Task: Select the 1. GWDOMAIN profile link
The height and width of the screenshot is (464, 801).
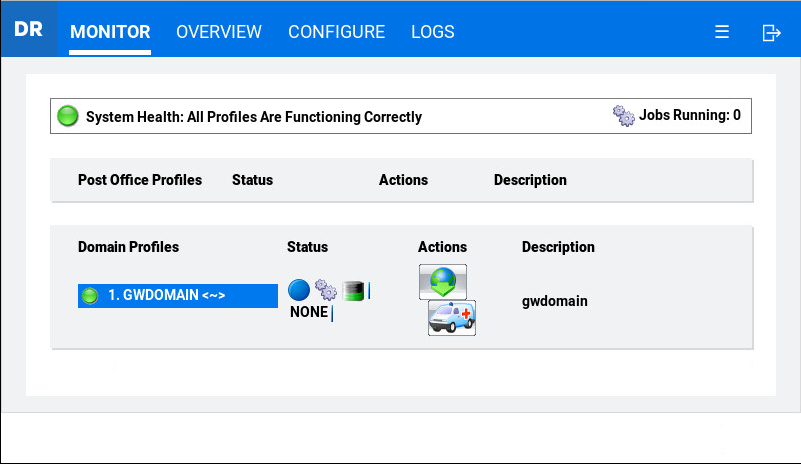Action: 167,296
